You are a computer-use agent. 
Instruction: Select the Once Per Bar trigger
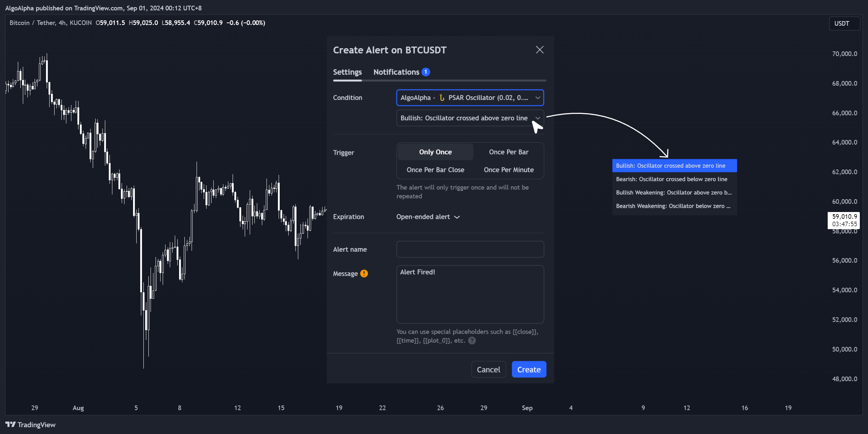click(x=508, y=152)
